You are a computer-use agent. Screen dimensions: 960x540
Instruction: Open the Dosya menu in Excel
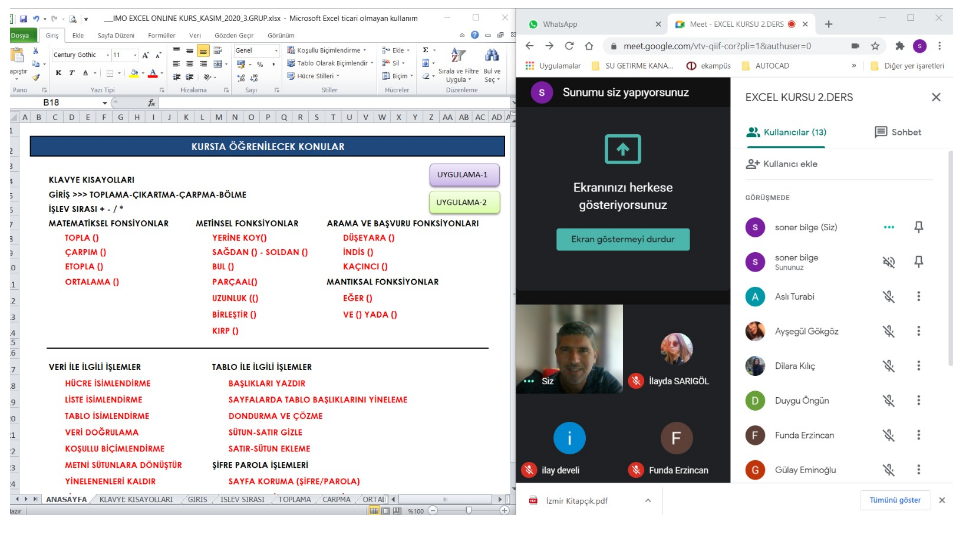click(21, 36)
